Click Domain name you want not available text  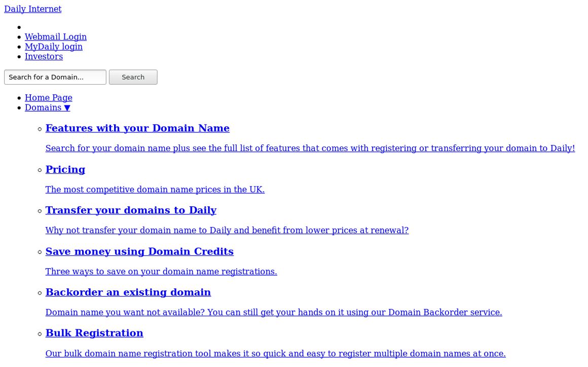274,312
